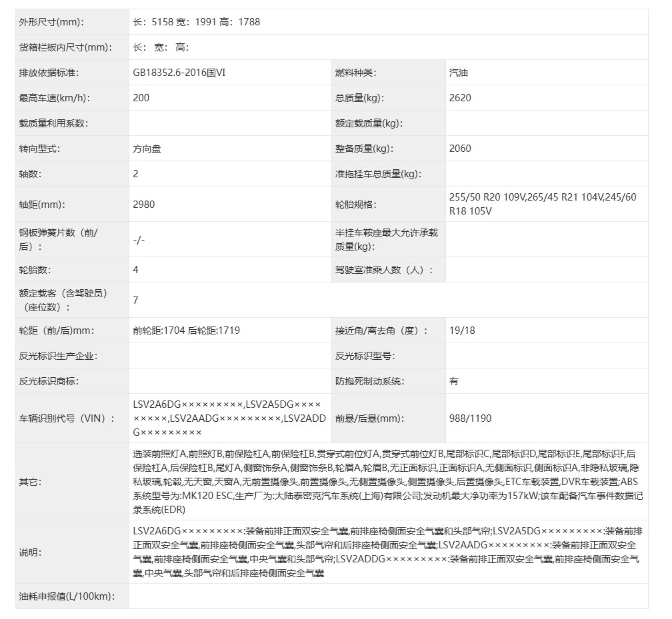This screenshot has height=619, width=672.
Task: Click the 驾驶室准乘人数(人) label
Action: (384, 270)
